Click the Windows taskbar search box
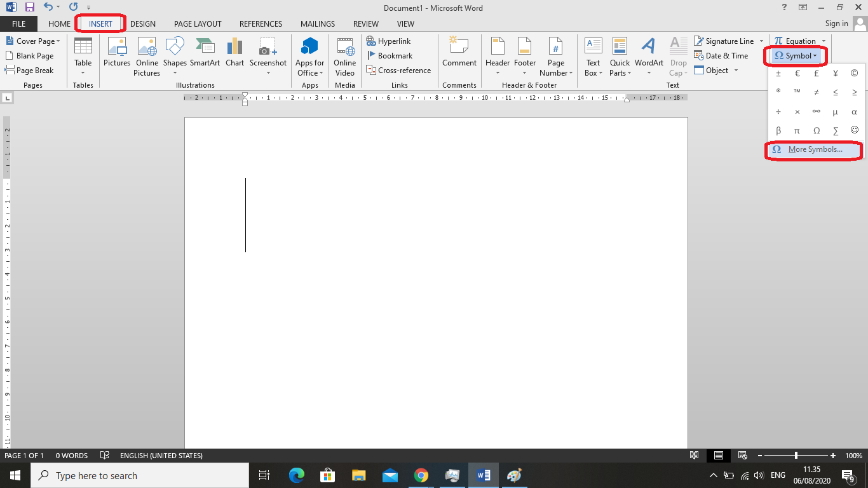Viewport: 868px width, 488px height. point(139,475)
